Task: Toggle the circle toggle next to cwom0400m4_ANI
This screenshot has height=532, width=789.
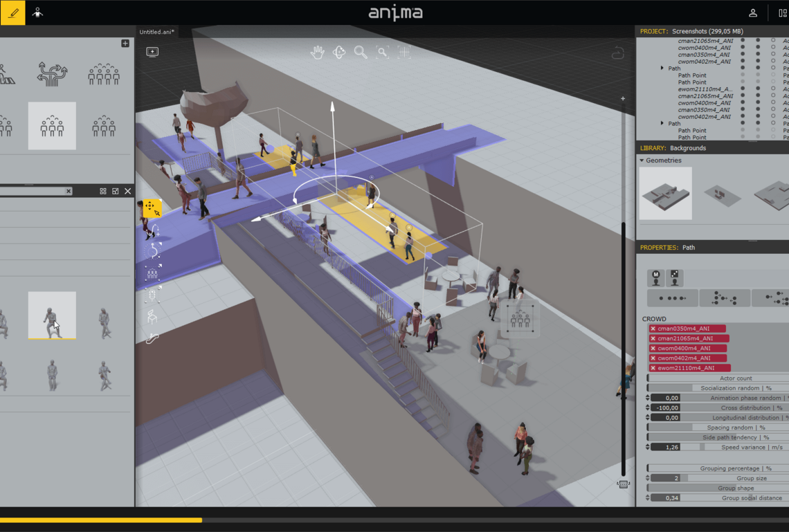Action: click(x=773, y=47)
